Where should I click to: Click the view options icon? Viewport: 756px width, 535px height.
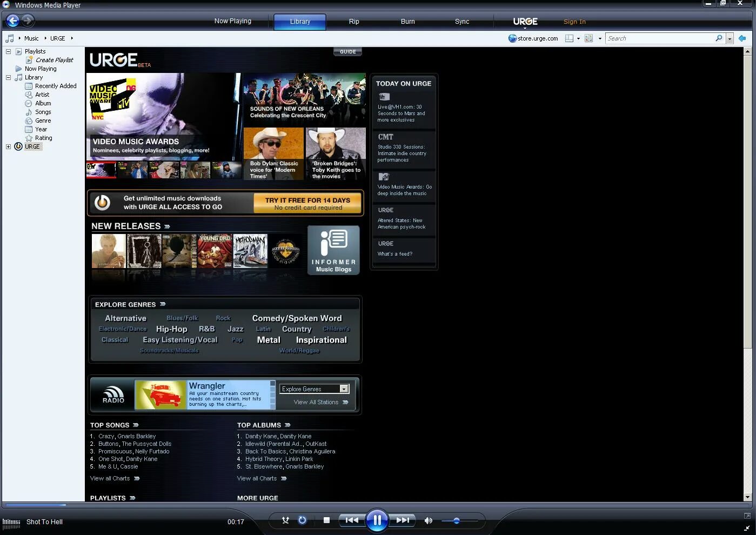589,38
